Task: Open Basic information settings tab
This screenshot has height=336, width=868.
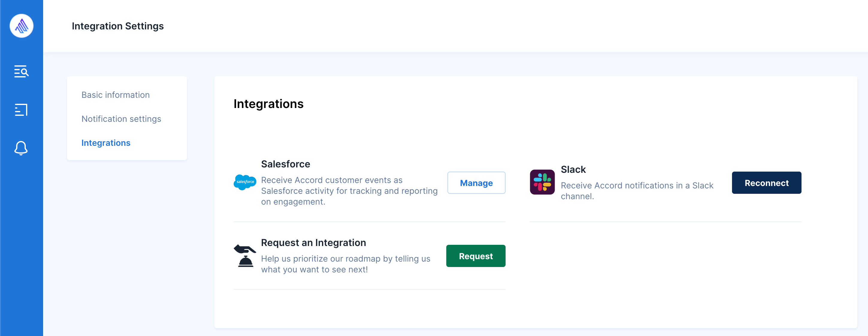Action: tap(115, 95)
